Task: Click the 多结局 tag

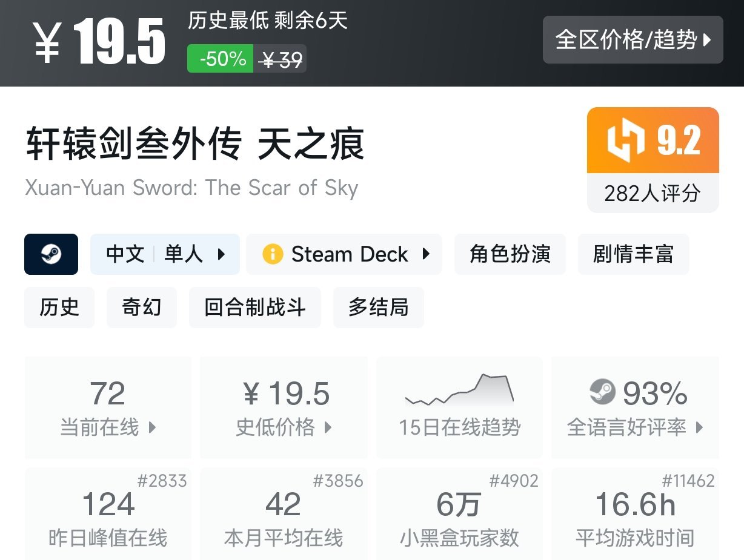Action: click(x=378, y=308)
